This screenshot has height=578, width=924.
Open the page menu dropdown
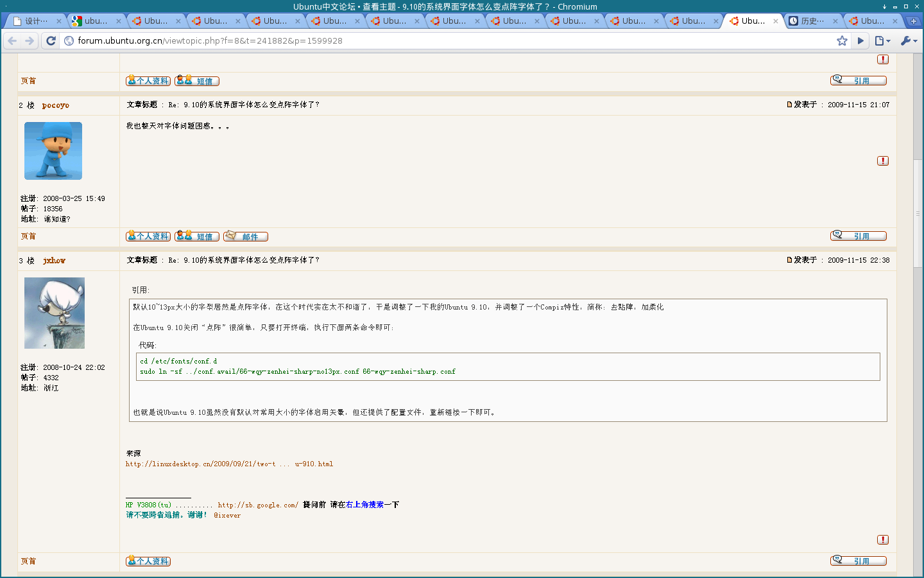[883, 41]
